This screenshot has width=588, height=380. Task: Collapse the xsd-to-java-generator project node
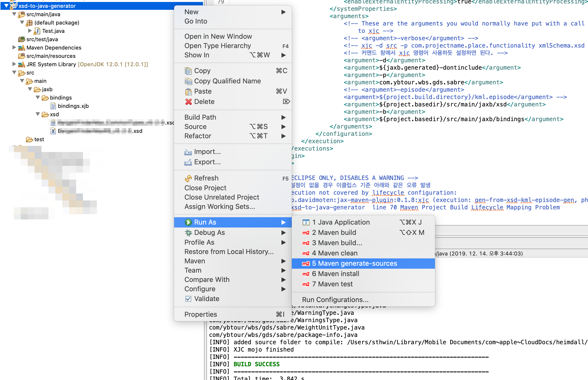click(x=6, y=6)
